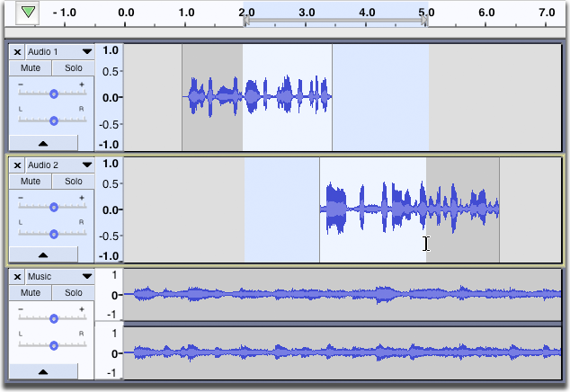Mute the Music track

pyautogui.click(x=31, y=292)
